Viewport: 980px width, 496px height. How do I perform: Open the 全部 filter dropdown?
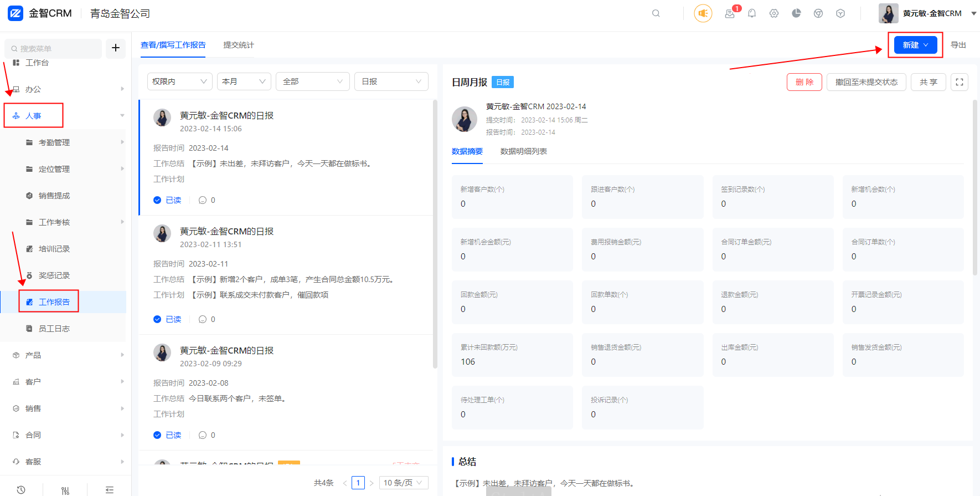[313, 81]
